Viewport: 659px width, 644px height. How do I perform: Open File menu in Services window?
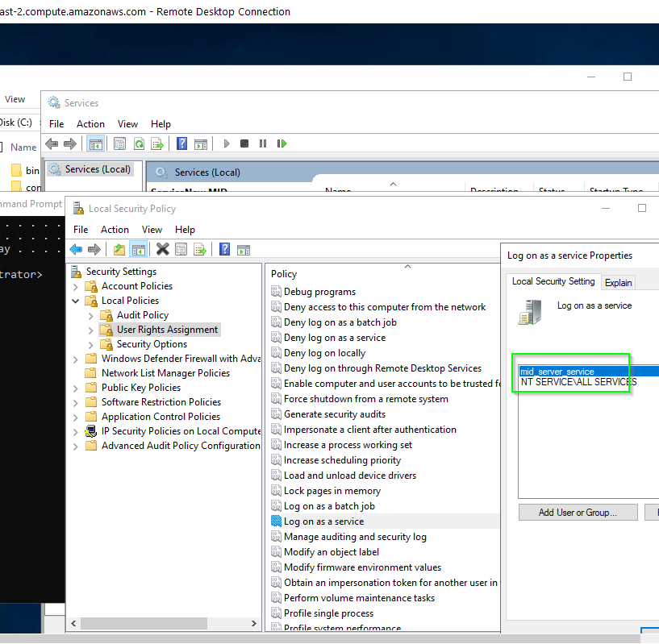[56, 124]
